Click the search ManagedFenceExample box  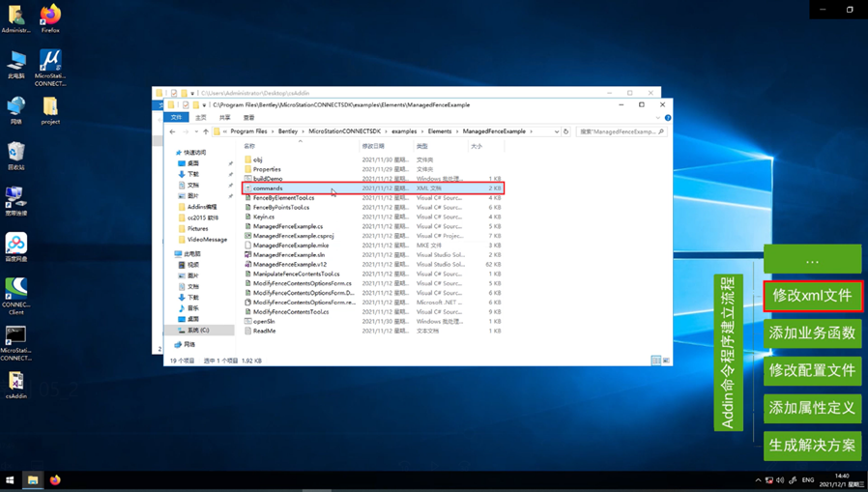pos(622,131)
